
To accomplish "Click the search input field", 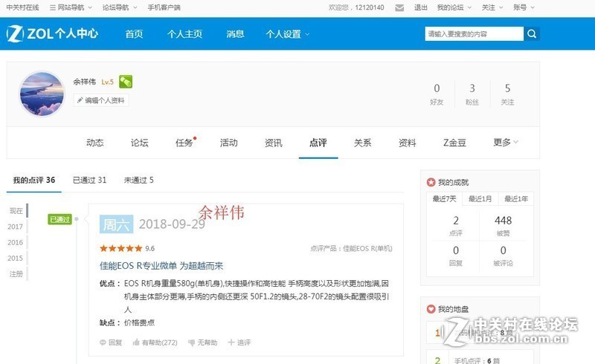I will click(473, 34).
